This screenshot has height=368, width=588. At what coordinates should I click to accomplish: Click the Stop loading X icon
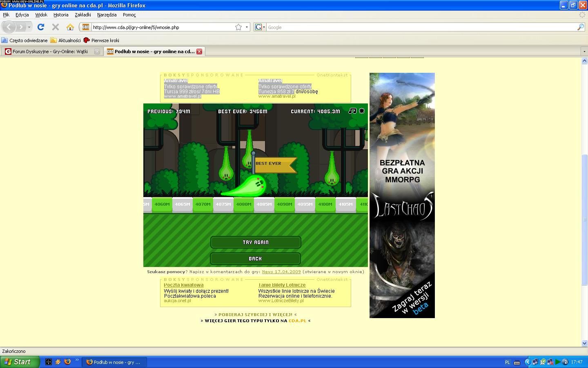[x=56, y=27]
